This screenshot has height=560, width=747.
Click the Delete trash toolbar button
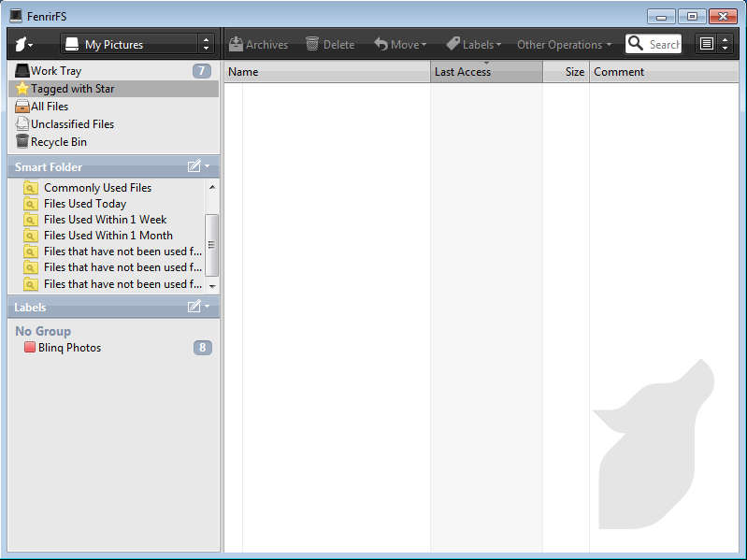tap(330, 44)
